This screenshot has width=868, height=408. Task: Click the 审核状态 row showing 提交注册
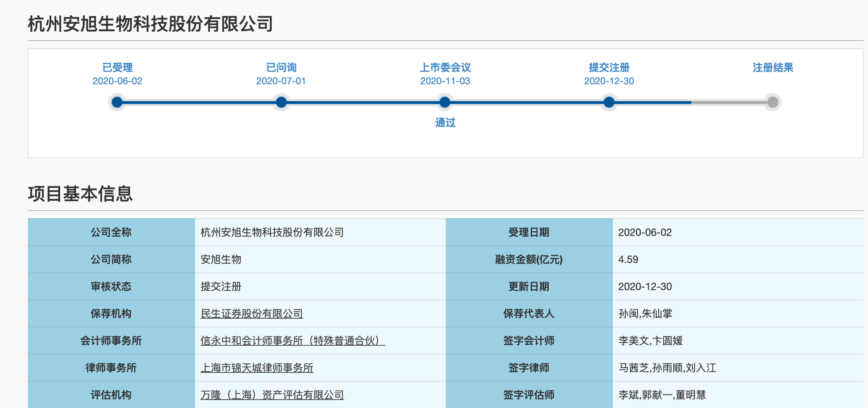(x=220, y=286)
